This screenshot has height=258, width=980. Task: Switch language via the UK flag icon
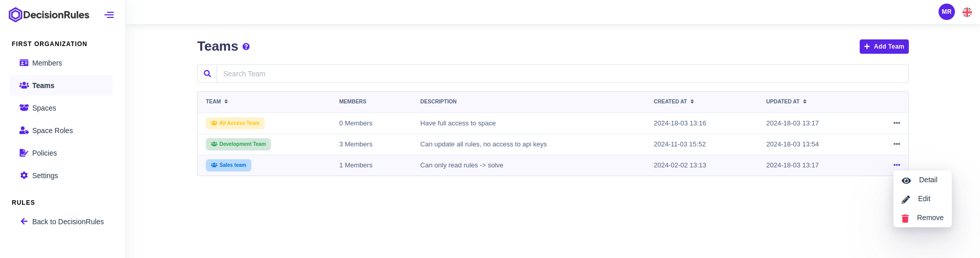pyautogui.click(x=967, y=12)
